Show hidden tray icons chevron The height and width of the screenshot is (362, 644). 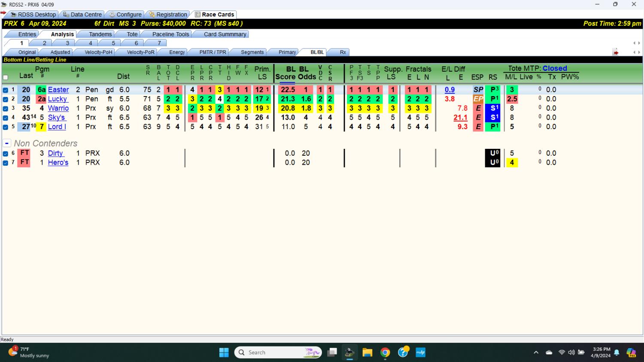pyautogui.click(x=536, y=353)
